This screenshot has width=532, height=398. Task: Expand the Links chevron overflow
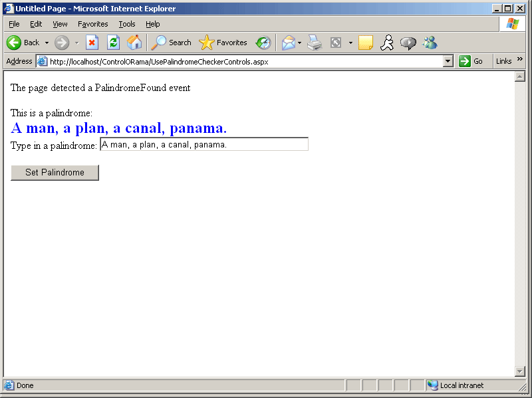click(x=520, y=59)
